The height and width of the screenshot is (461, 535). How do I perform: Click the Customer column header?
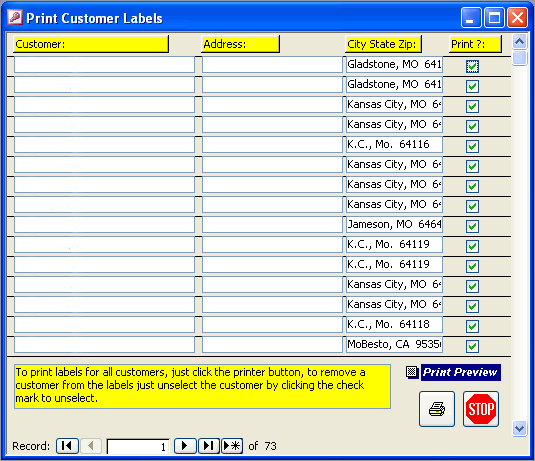tap(91, 44)
